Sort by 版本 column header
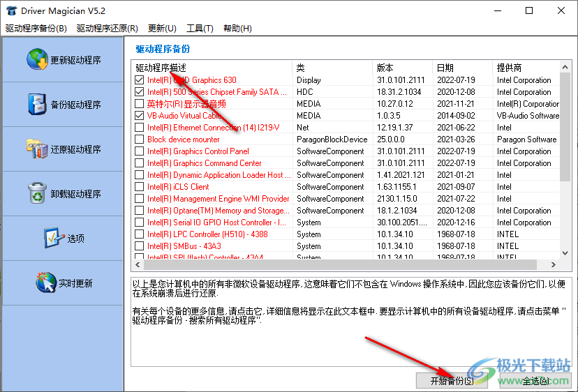The image size is (578, 392). pos(403,68)
